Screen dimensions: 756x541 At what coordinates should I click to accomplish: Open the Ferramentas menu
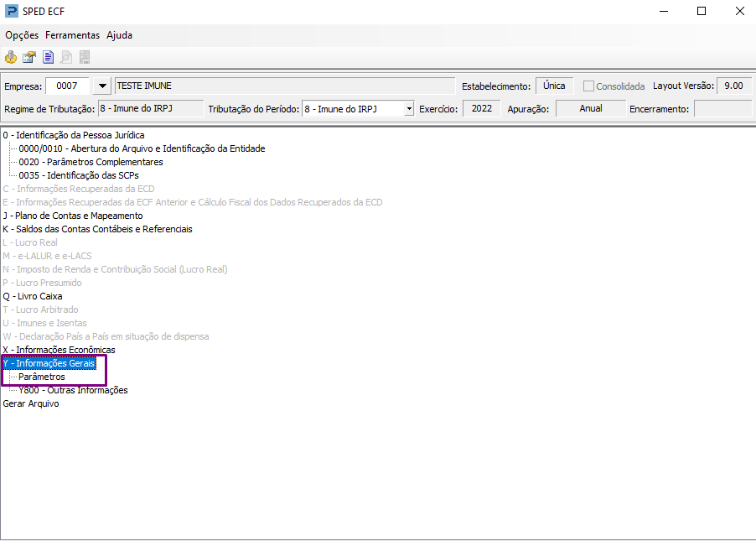[x=72, y=35]
